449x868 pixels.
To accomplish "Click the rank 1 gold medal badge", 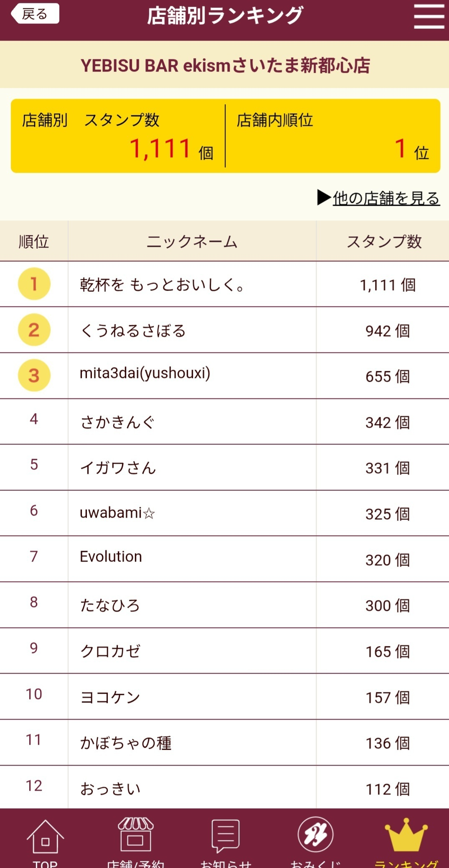I will click(x=34, y=284).
